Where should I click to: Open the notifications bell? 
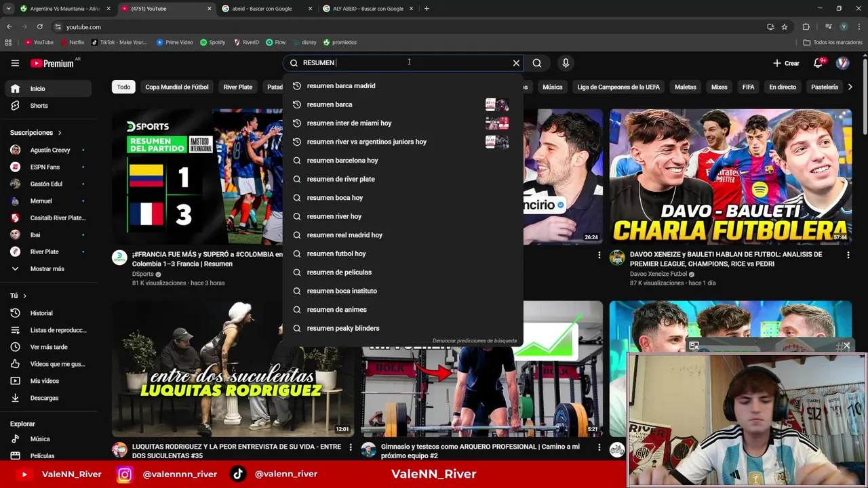[818, 63]
